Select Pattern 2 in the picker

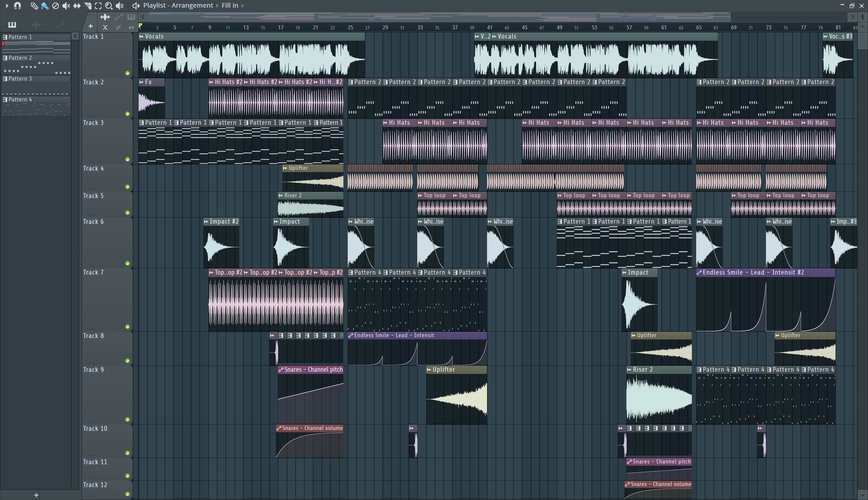point(36,65)
